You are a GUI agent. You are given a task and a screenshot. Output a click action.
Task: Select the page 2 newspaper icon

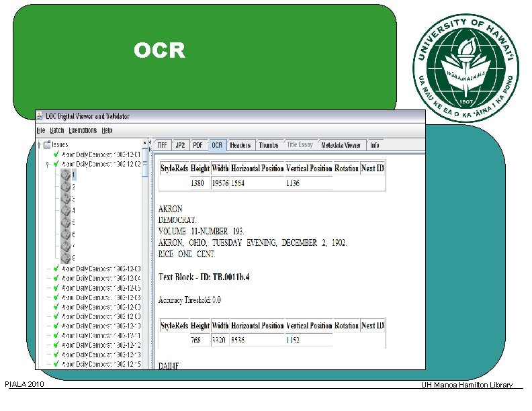click(65, 187)
